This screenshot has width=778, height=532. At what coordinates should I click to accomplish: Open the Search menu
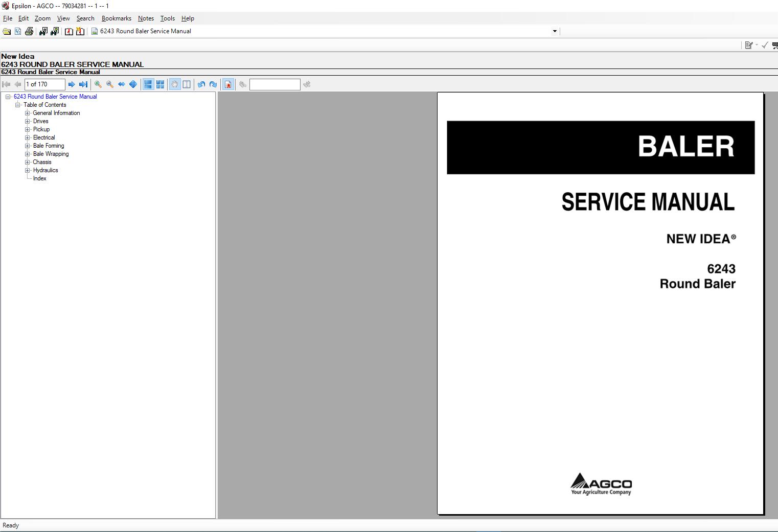click(x=85, y=18)
